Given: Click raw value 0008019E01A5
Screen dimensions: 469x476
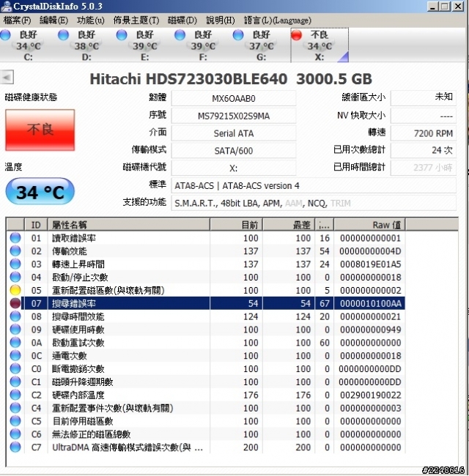Looking at the screenshot, I should point(371,264).
